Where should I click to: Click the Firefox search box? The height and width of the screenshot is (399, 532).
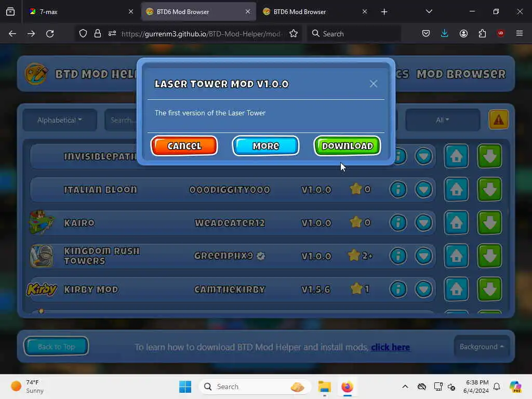click(354, 34)
